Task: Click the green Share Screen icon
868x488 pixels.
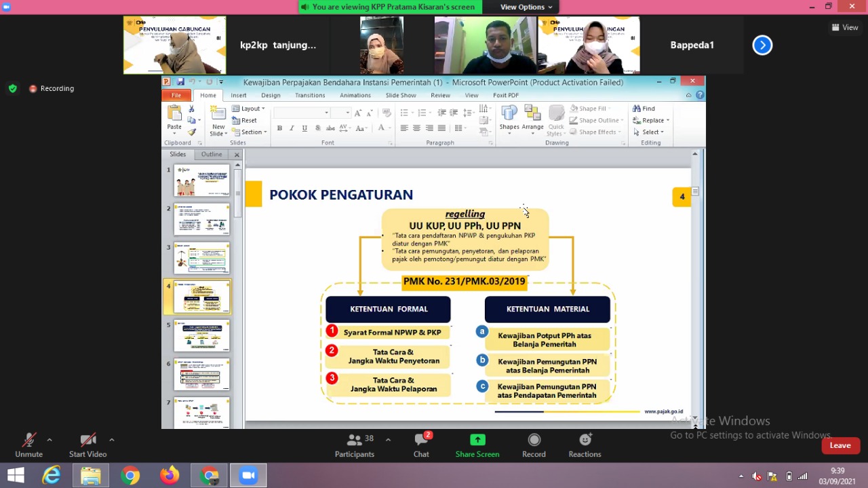Action: tap(477, 440)
